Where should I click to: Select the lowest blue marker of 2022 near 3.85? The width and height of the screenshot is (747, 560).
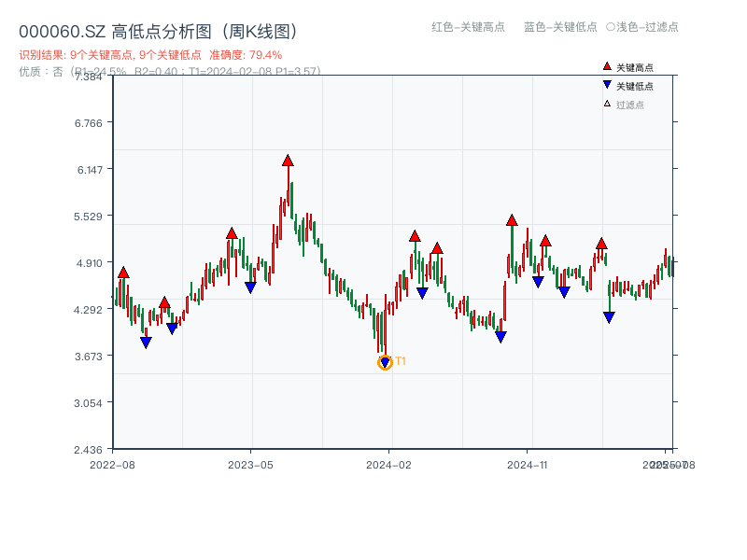[147, 343]
